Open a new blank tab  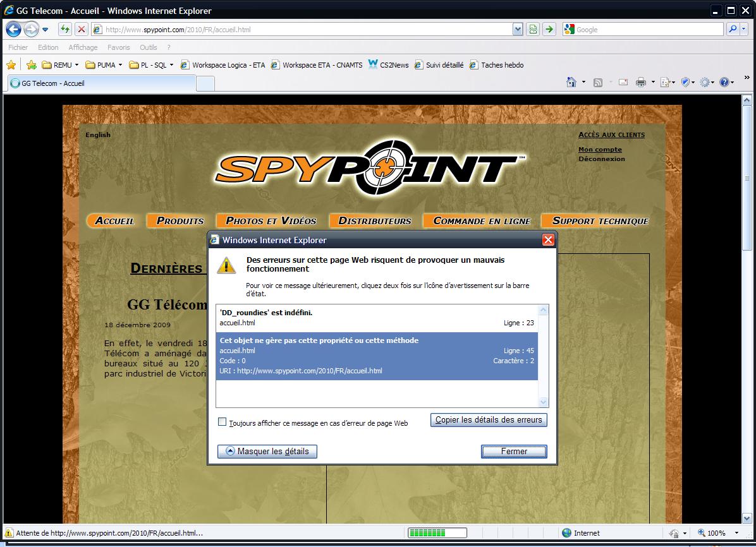[x=205, y=83]
